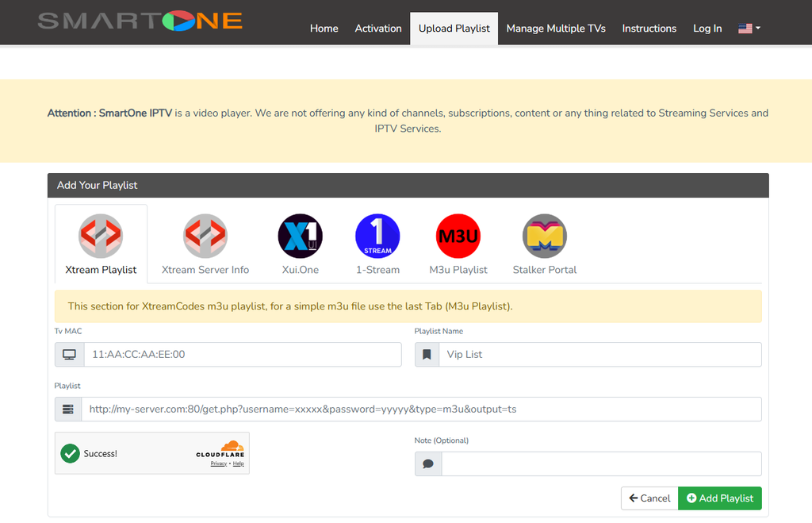Click the Cancel button
The image size is (812, 523).
pos(650,498)
